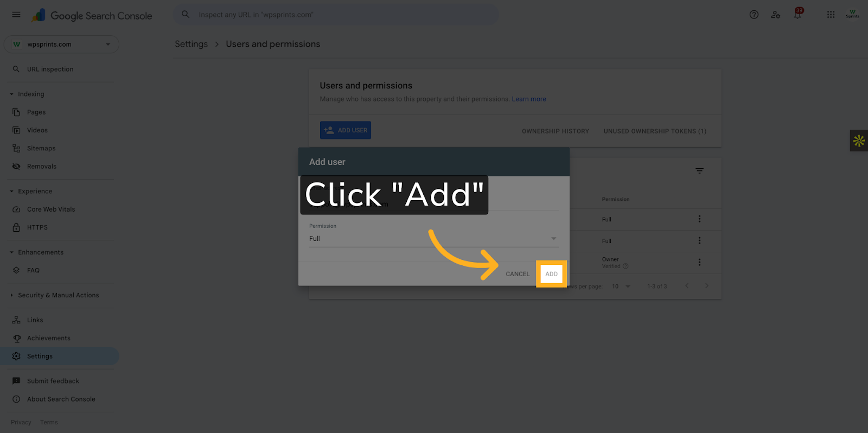Click the green asterisk extension icon
Image resolution: width=868 pixels, height=433 pixels.
point(859,141)
